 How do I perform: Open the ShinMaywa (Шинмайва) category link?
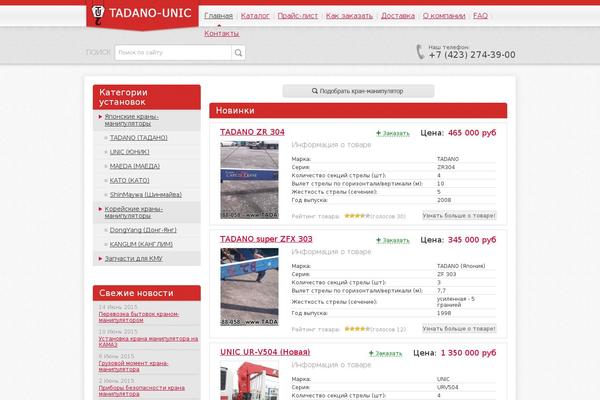(x=146, y=194)
